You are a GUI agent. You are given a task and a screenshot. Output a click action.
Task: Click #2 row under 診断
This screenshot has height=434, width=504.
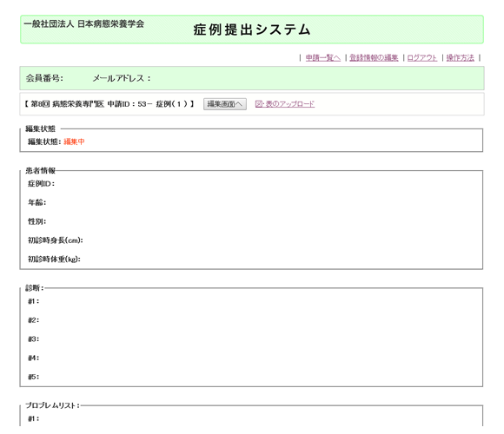coord(33,320)
